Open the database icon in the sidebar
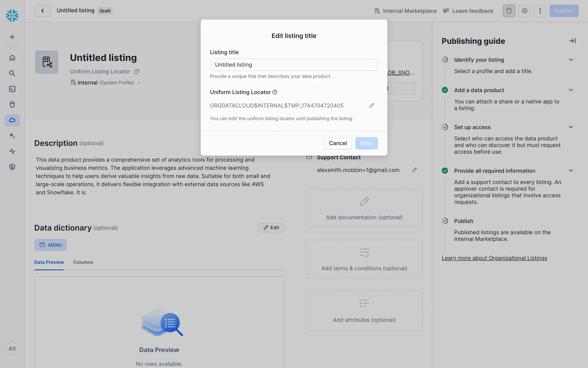The image size is (588, 368). point(12,105)
